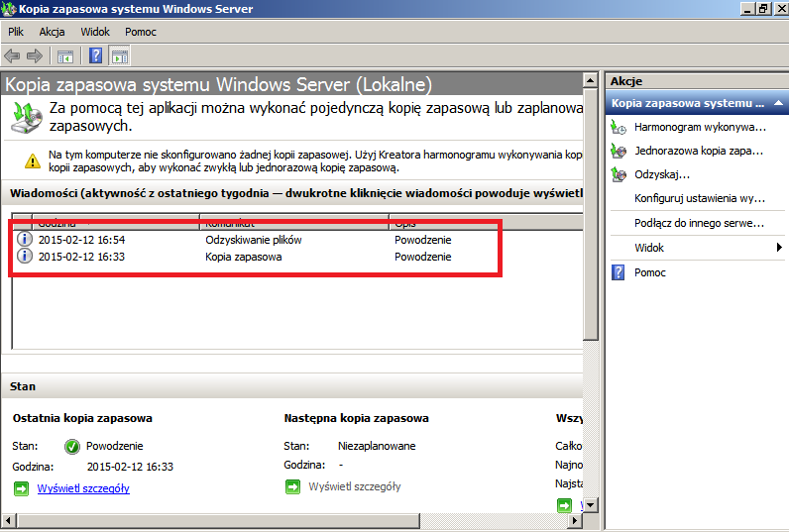Select the Odzyskiwanie plików message

(x=253, y=240)
